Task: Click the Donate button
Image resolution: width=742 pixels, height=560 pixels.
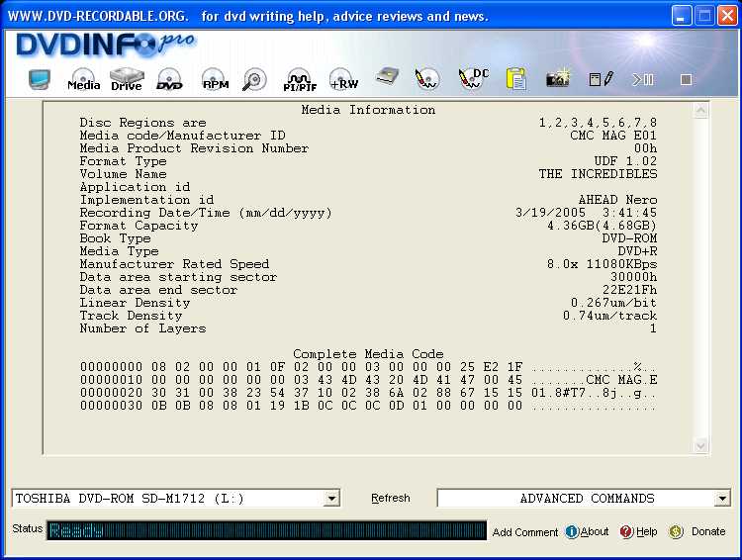Action: 708,531
